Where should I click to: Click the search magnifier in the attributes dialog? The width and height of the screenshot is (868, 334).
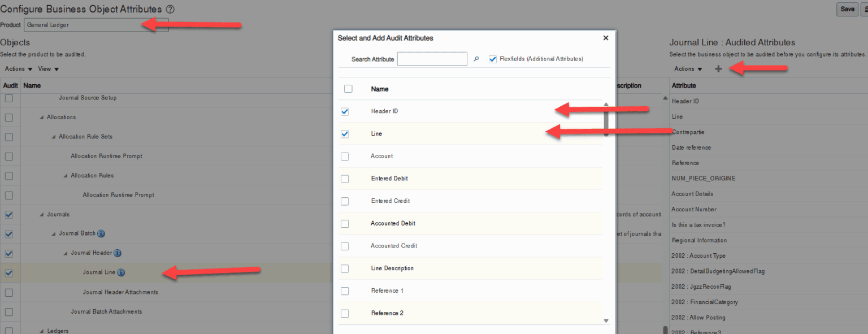click(476, 59)
